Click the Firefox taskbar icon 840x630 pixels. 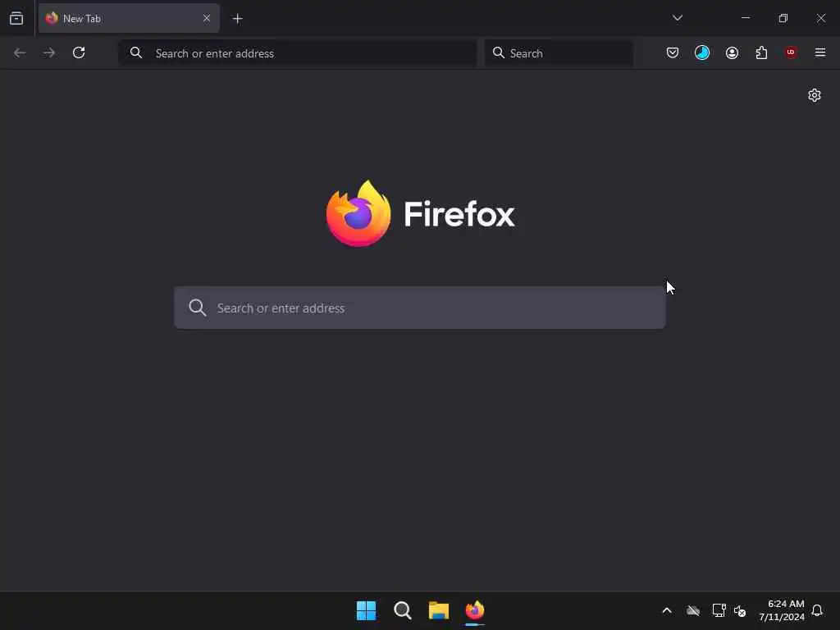click(475, 610)
